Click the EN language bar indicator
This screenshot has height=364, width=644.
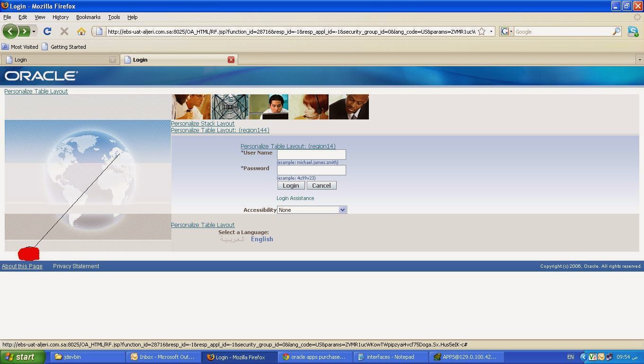(x=570, y=357)
